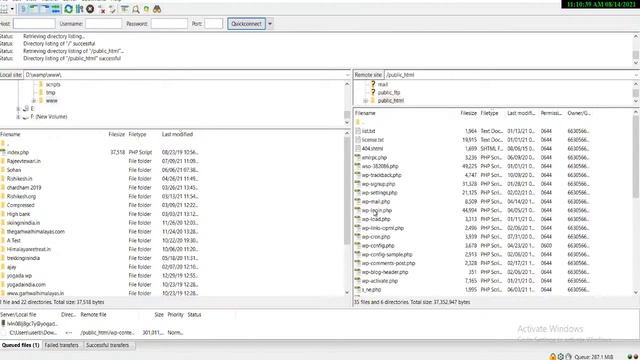Select 404.shtml in remote list
This screenshot has width=640, height=360.
(x=372, y=149)
